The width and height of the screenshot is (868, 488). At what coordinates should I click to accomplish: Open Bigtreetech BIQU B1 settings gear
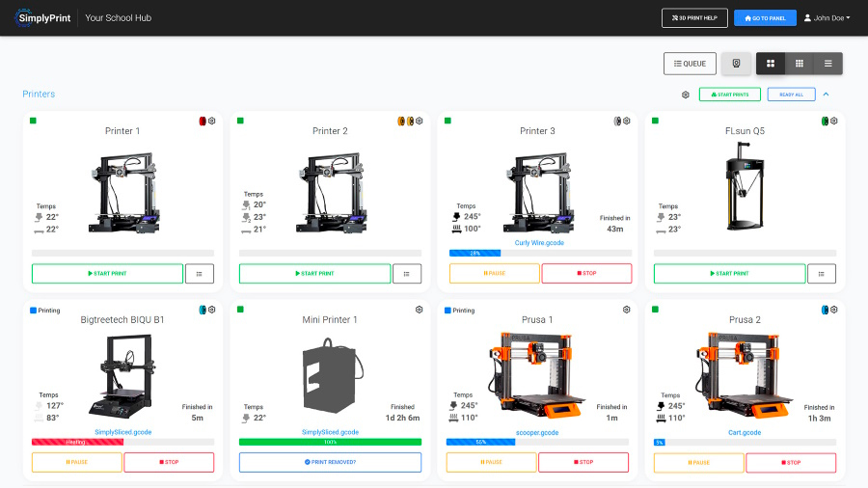coord(211,310)
